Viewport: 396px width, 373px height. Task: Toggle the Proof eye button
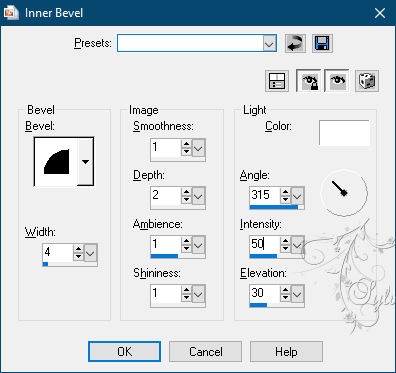point(337,81)
